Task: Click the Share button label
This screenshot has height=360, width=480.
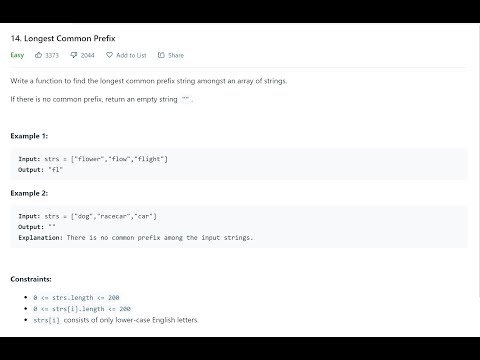Action: (x=176, y=55)
